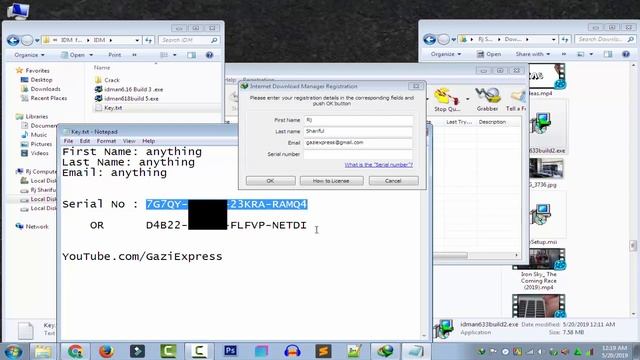Open address history dropdown in IDM folder Explorer
Viewport: 640px width, 360px height.
click(137, 40)
